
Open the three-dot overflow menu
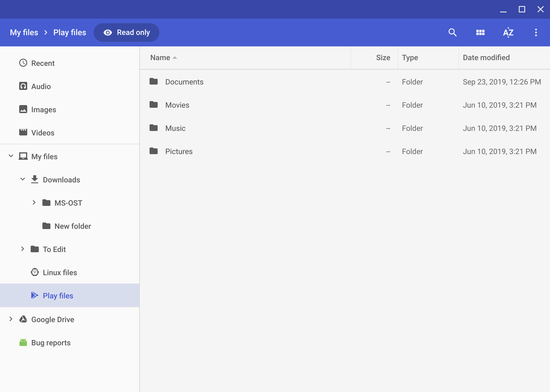click(536, 32)
